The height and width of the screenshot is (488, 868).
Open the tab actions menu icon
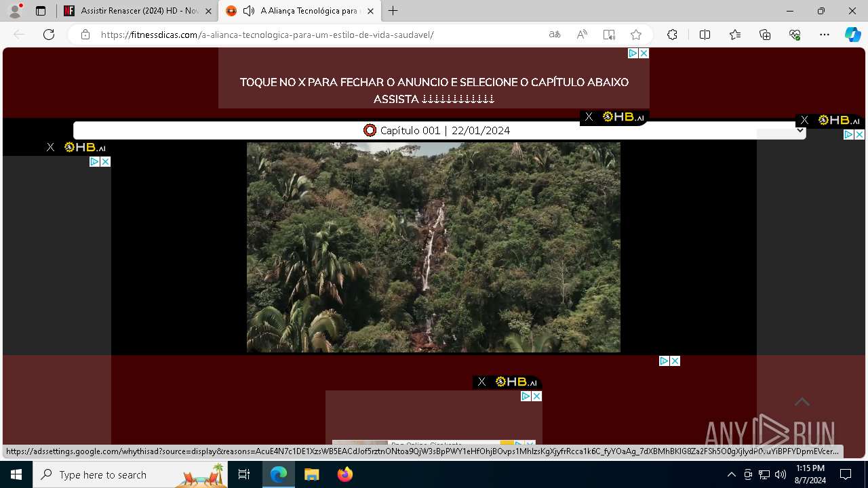click(41, 11)
